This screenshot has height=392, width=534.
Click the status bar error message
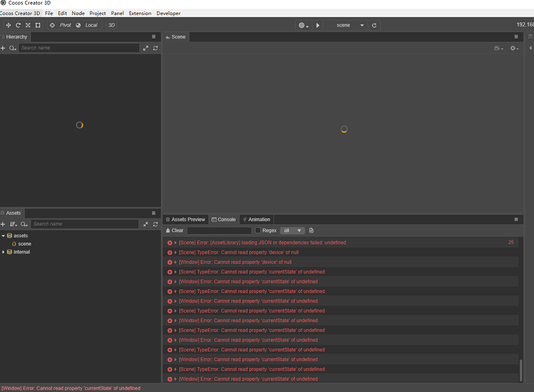pos(71,388)
